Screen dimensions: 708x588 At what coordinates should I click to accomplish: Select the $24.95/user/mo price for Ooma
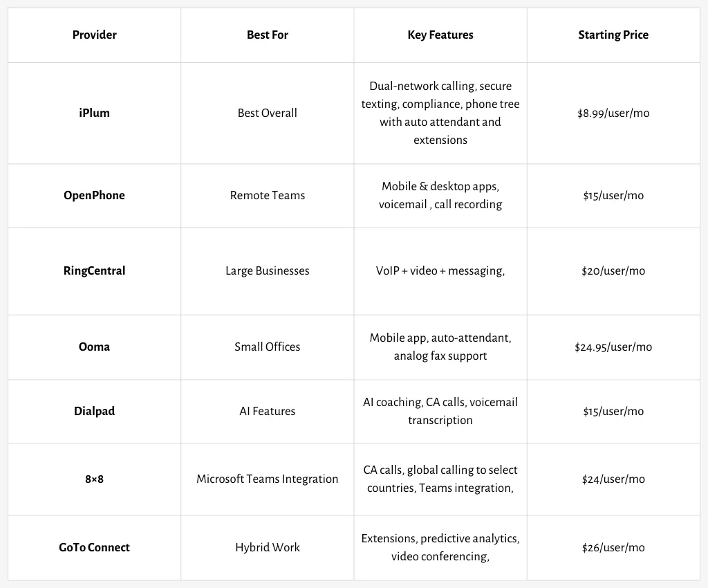(613, 347)
